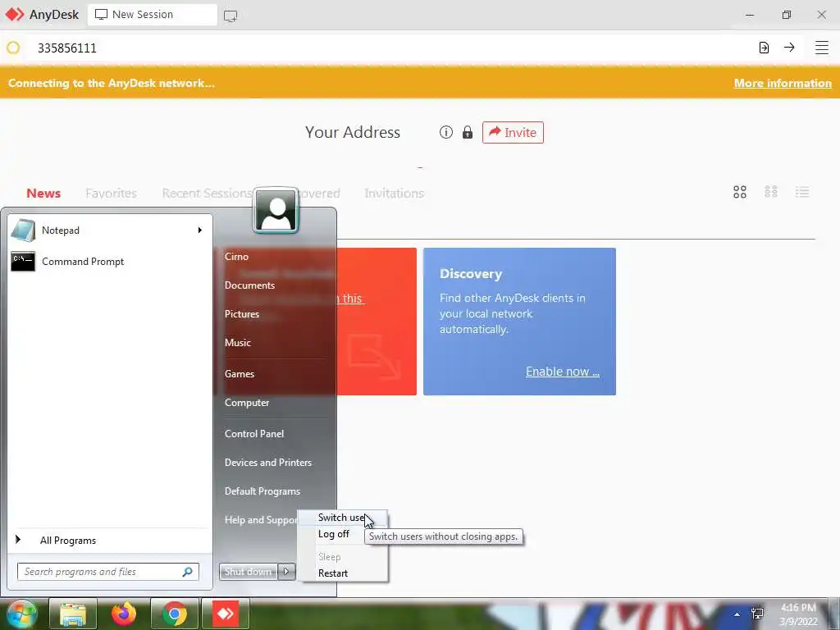
Task: Open File Explorer from the taskbar
Action: [73, 614]
